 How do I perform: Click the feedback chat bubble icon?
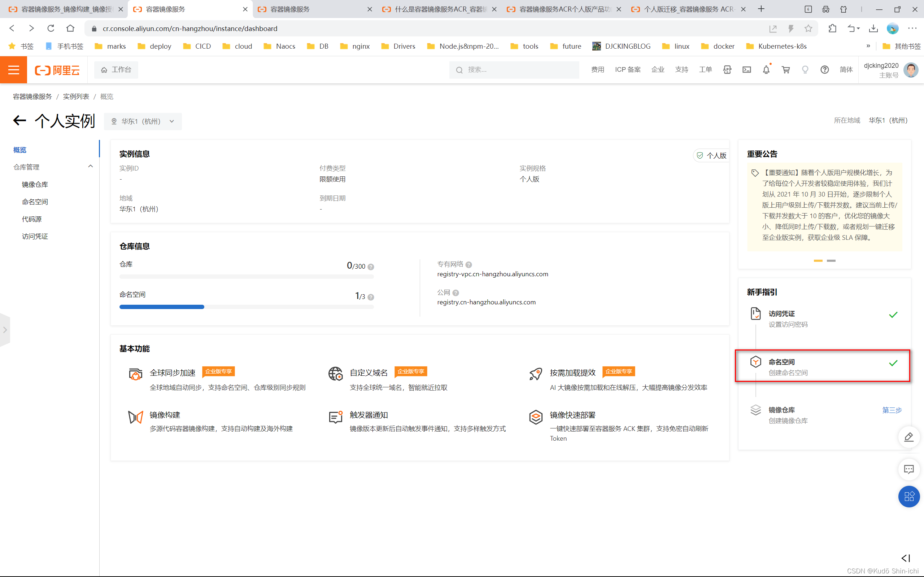click(x=909, y=469)
